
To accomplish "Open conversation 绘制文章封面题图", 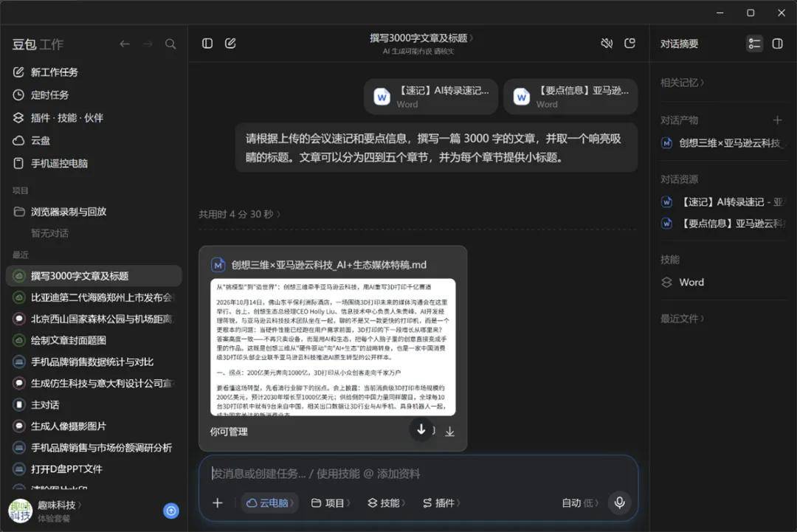I will (x=94, y=340).
